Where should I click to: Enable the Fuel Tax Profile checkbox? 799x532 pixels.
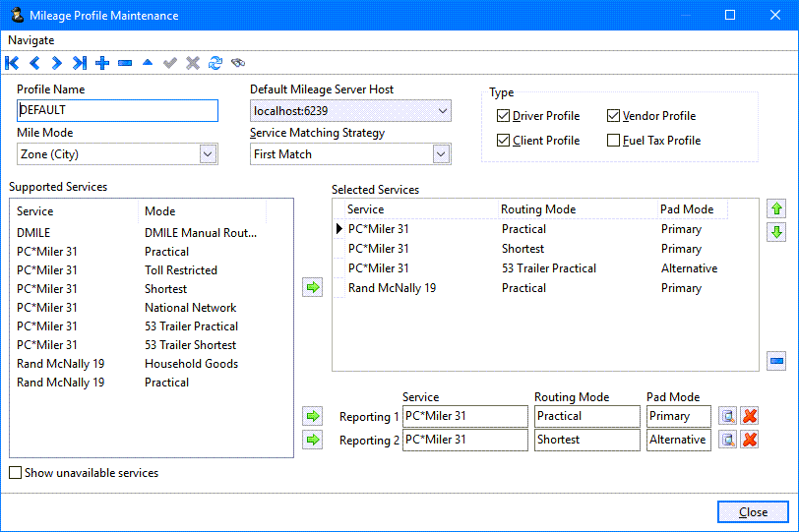click(614, 141)
